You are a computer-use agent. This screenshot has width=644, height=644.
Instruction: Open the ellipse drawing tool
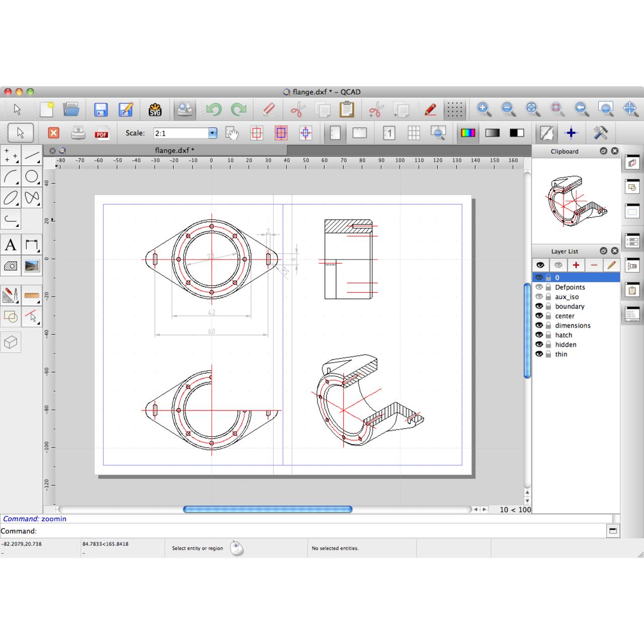click(11, 198)
